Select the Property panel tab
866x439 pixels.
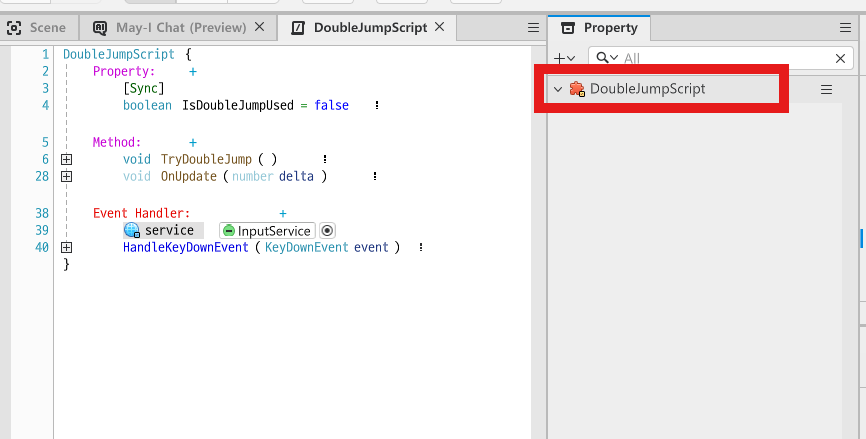599,28
